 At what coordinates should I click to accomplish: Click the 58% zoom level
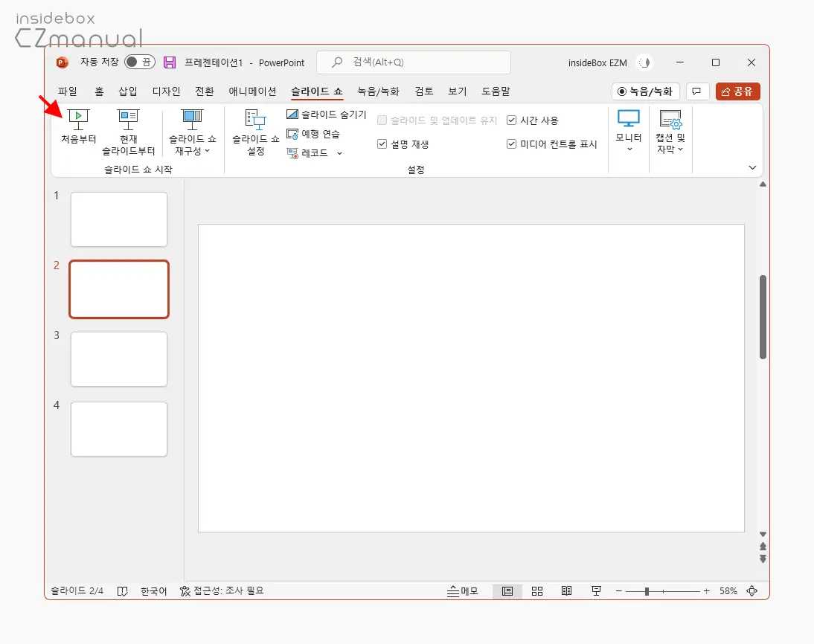[728, 591]
